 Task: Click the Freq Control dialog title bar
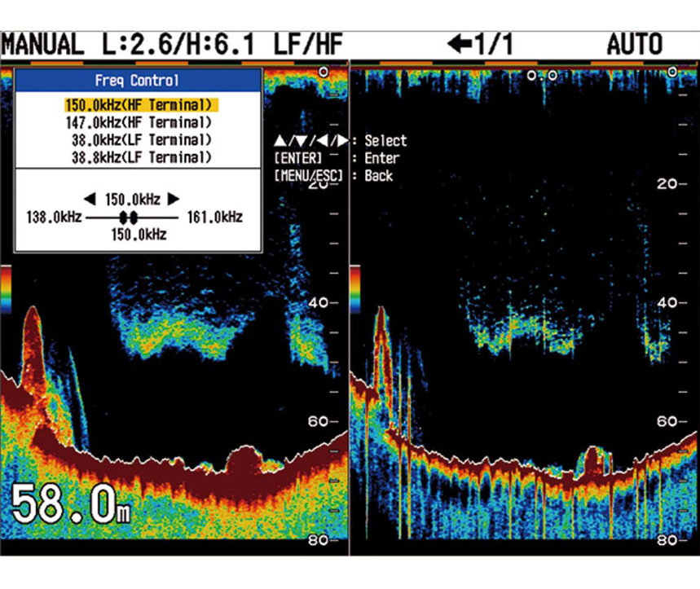(138, 81)
